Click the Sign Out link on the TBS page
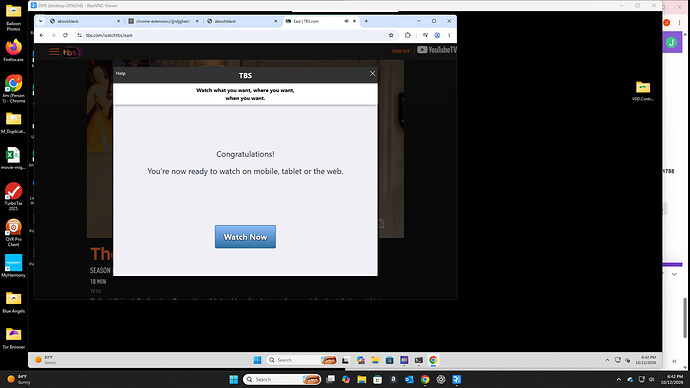Viewport: 690px width, 388px height. tap(400, 51)
